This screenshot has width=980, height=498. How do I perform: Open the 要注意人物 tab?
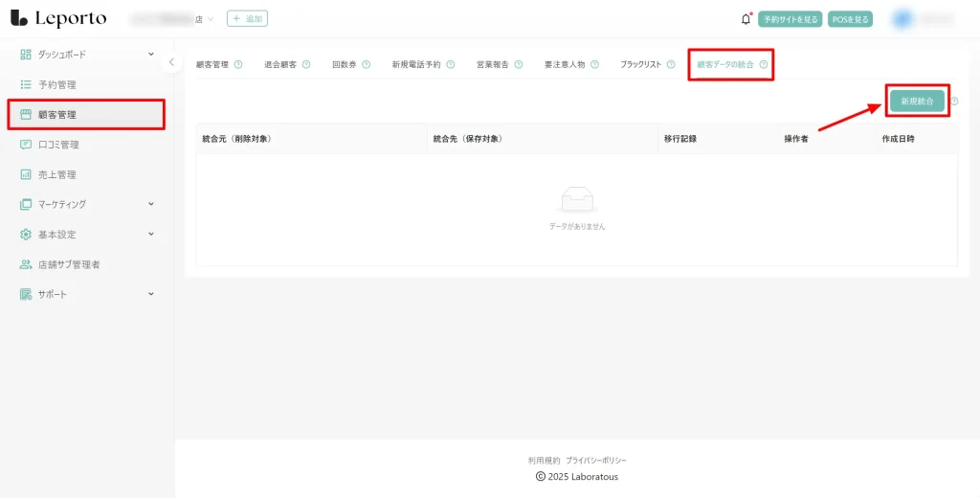[x=564, y=65]
